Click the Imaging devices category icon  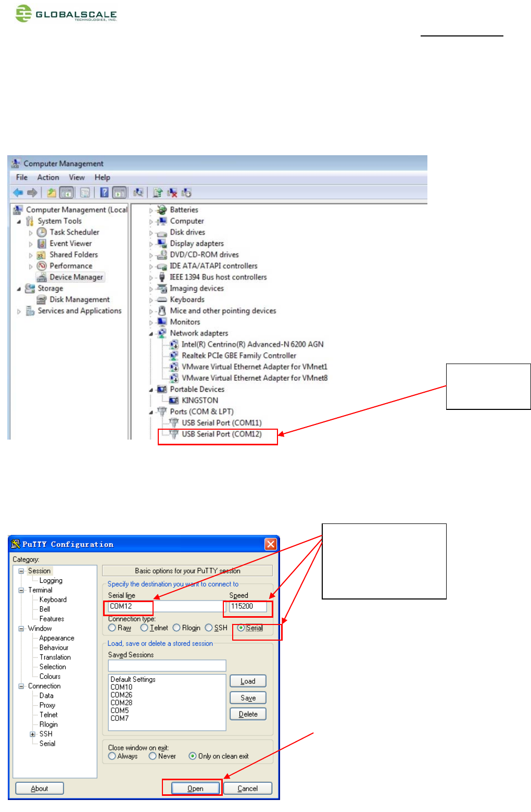pyautogui.click(x=162, y=289)
